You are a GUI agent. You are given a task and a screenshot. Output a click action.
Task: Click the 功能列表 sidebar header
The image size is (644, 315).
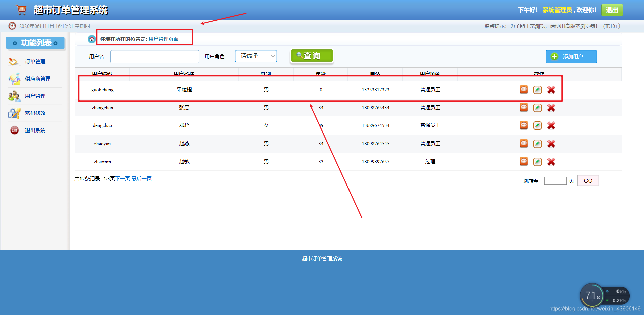click(x=35, y=43)
